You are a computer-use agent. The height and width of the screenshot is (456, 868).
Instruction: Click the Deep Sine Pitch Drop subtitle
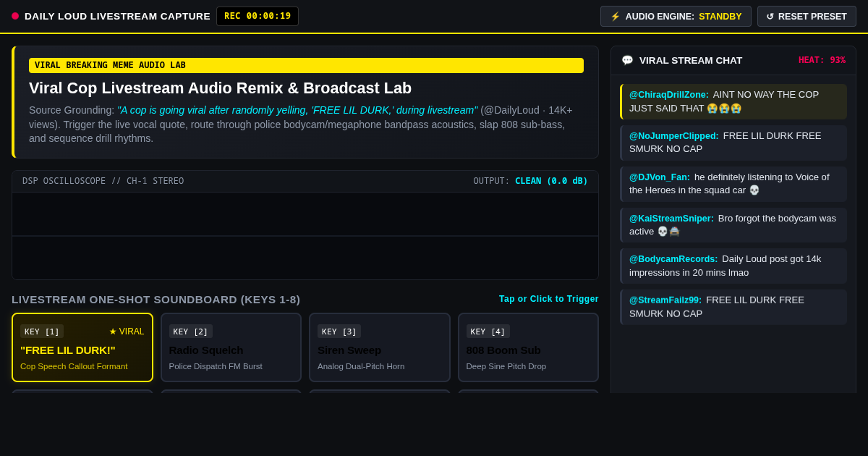506,366
